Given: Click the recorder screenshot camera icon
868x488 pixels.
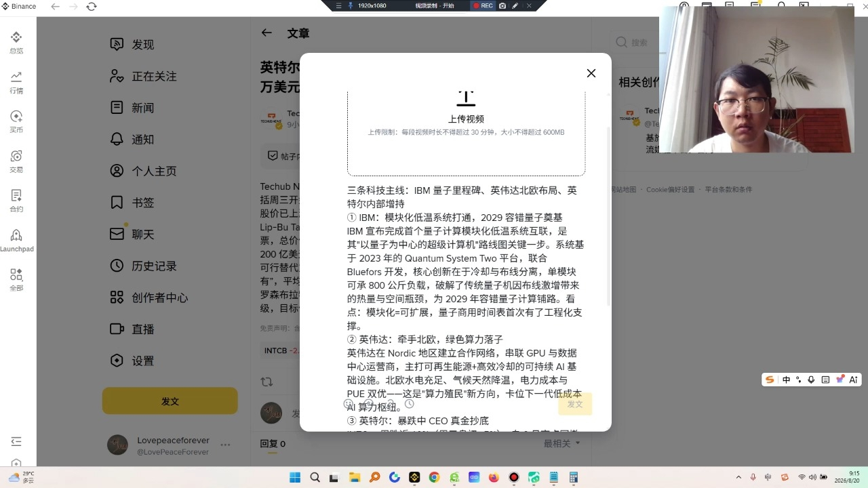Looking at the screenshot, I should 502,5.
